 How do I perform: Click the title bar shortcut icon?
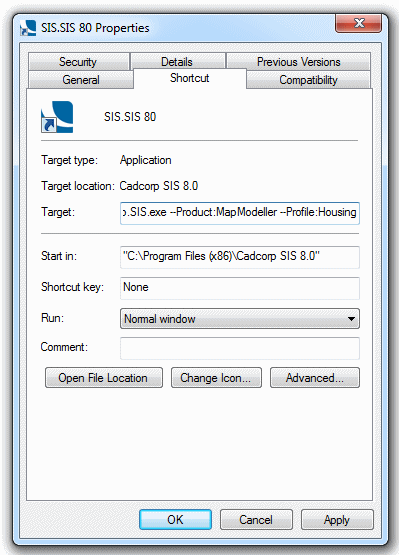point(28,28)
